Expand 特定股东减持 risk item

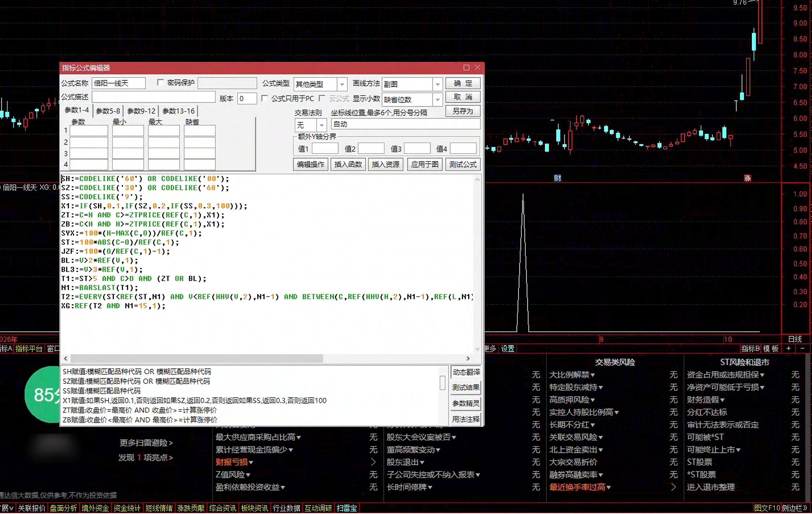point(576,387)
